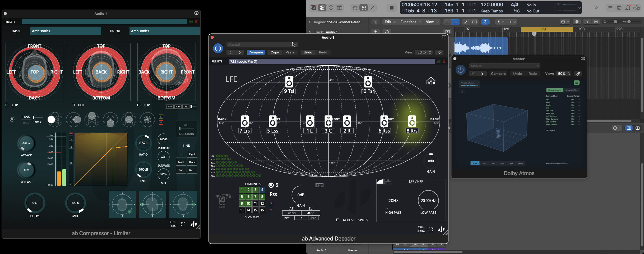This screenshot has width=644, height=254.
Task: Open the compressor INPUT Ambisonics dropdown
Action: coord(66,31)
